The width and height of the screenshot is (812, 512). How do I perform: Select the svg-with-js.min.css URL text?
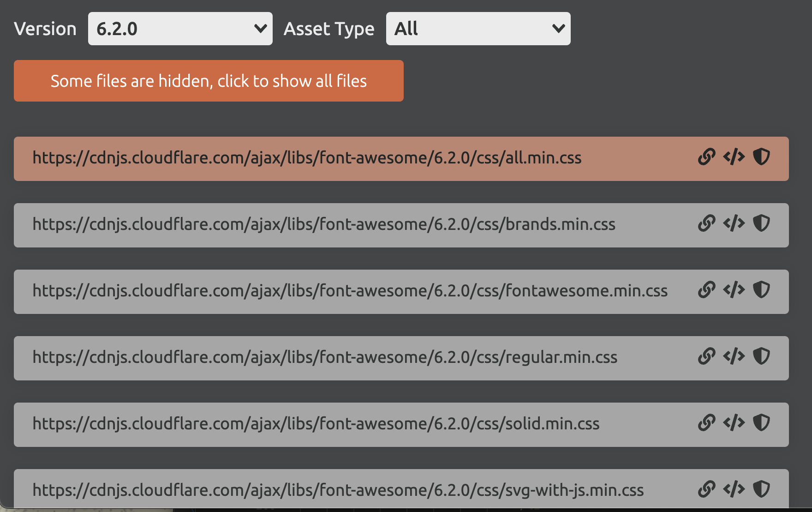[x=338, y=490]
